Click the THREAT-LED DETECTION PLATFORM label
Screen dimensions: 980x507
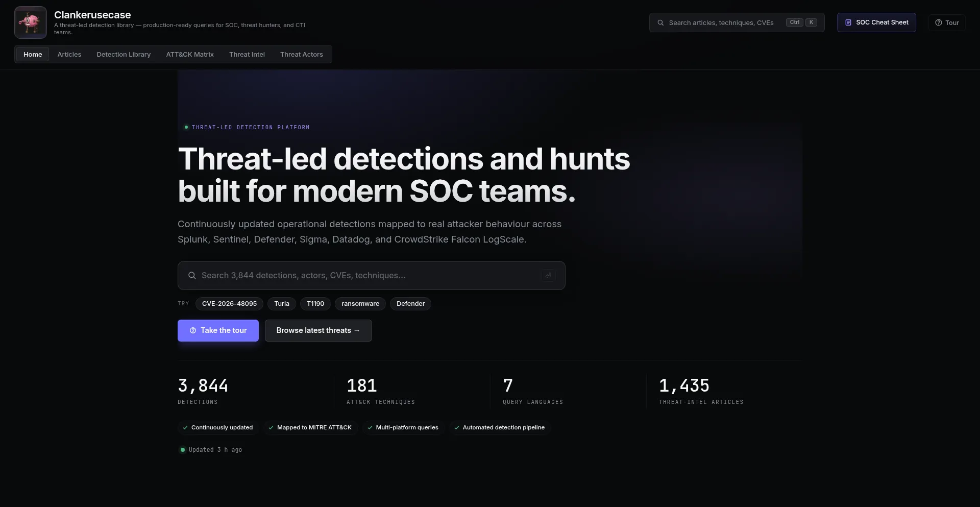click(x=251, y=128)
